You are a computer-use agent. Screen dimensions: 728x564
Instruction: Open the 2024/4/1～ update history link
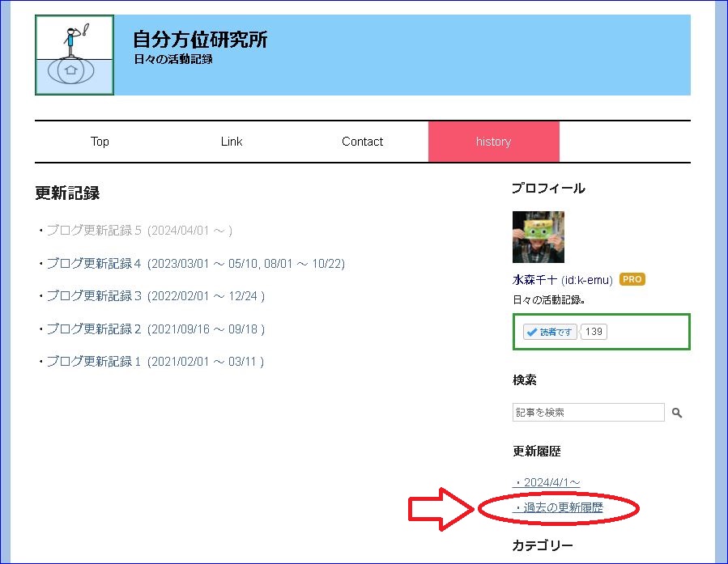[x=547, y=482]
